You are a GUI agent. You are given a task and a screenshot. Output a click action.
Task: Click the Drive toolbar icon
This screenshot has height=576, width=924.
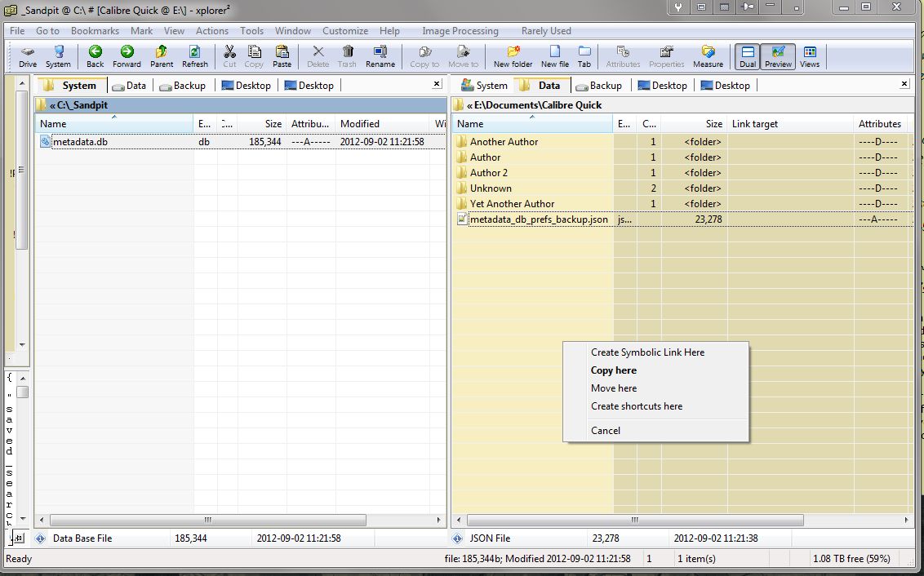(27, 56)
